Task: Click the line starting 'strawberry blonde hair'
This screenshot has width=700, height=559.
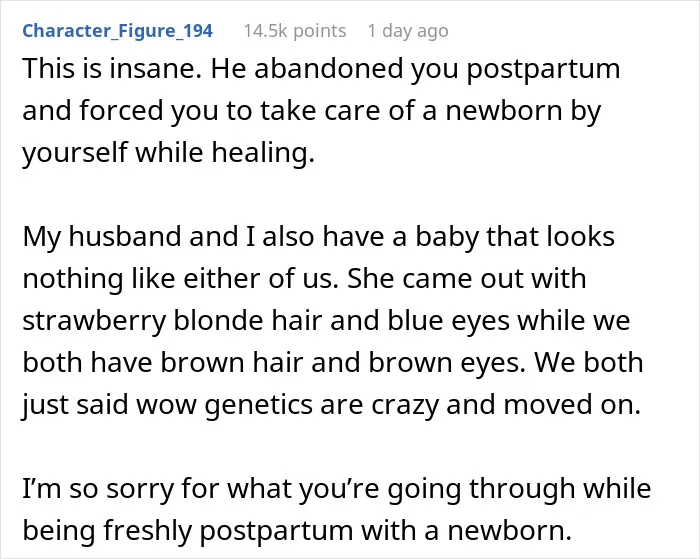Action: point(326,321)
